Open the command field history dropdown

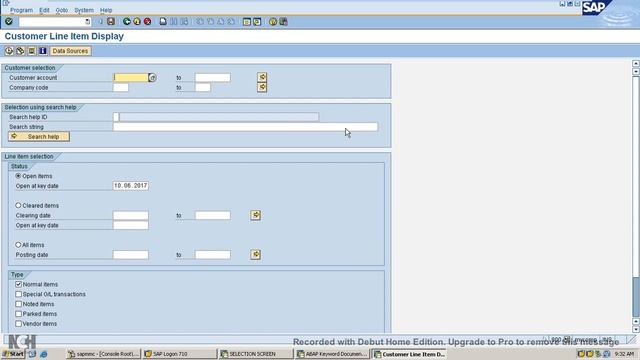[87, 22]
